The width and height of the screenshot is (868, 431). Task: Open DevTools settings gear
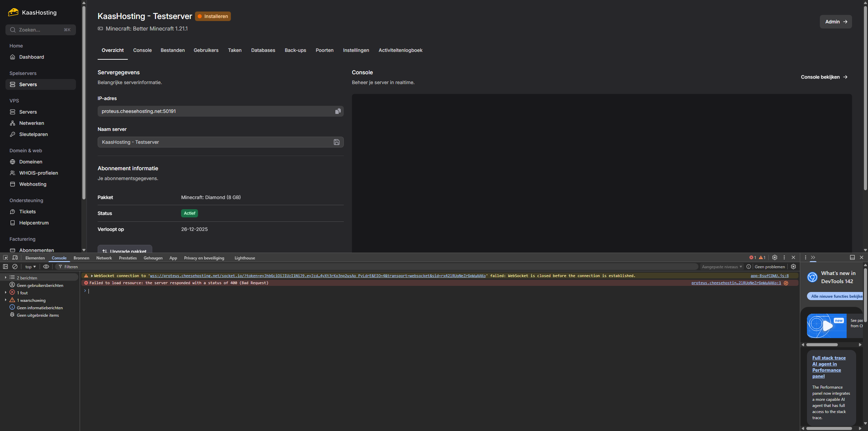pos(774,258)
